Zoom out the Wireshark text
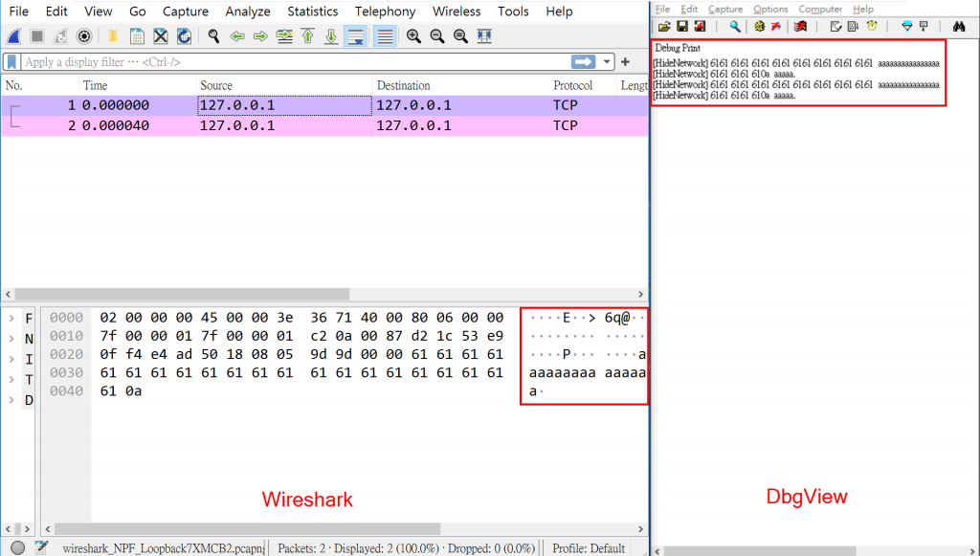The height and width of the screenshot is (556, 980). 436,36
